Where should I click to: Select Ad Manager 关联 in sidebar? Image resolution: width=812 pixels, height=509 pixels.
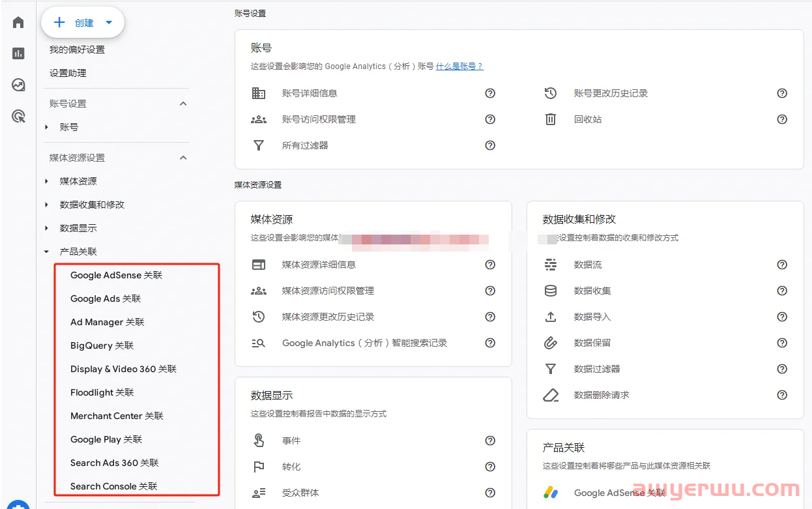coord(108,322)
